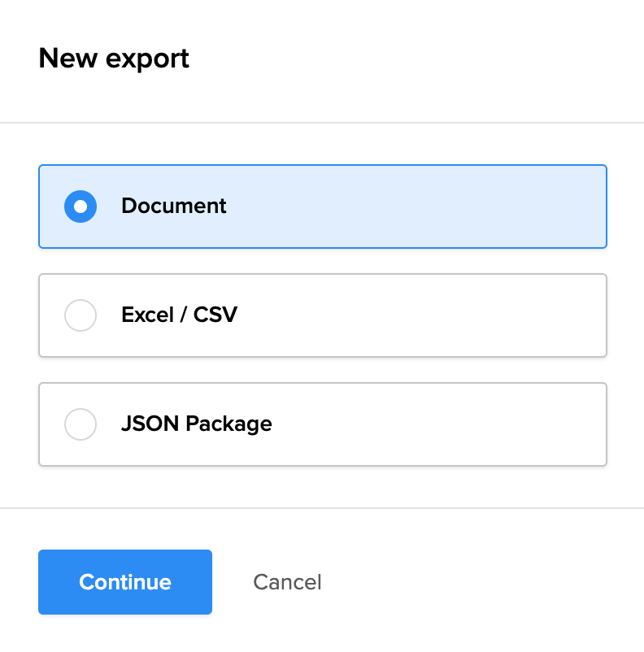The width and height of the screenshot is (644, 652).
Task: Click the filled Document radio indicator
Action: click(80, 206)
